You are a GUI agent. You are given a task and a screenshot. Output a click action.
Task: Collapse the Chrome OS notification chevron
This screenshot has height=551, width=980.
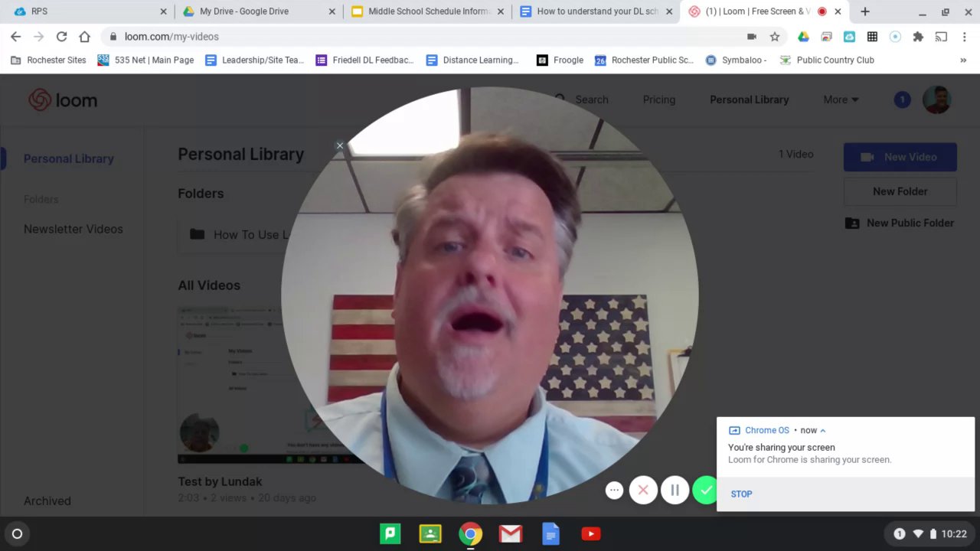click(822, 430)
